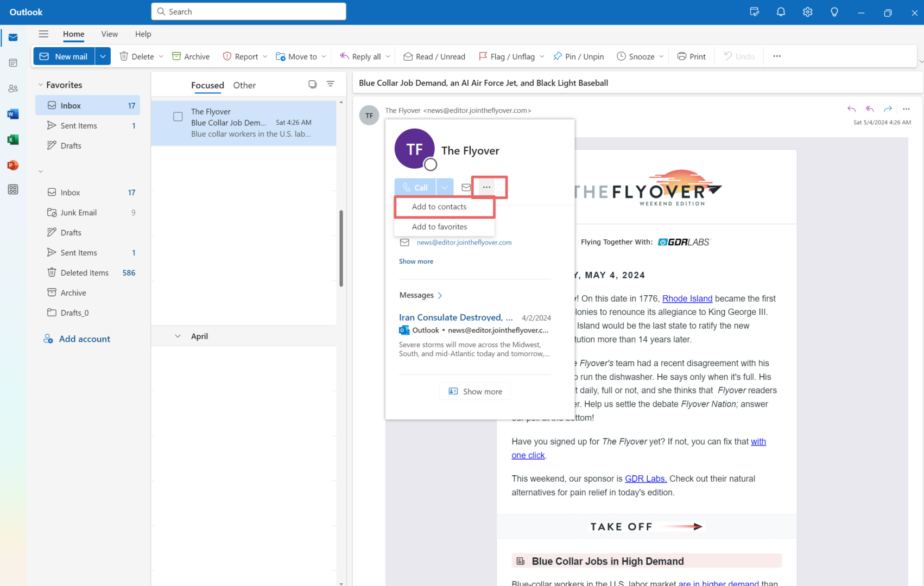Screen dimensions: 924x586
Task: Open the Move to dropdown arrow
Action: [324, 56]
